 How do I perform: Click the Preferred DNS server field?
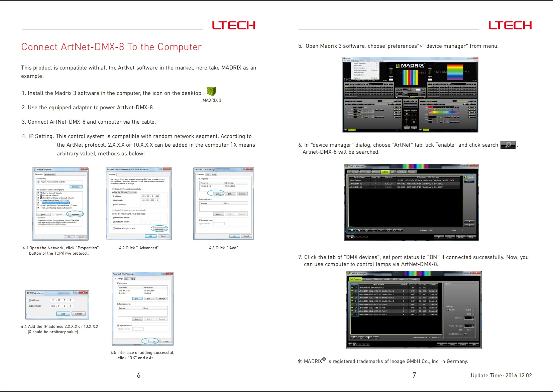150,218
